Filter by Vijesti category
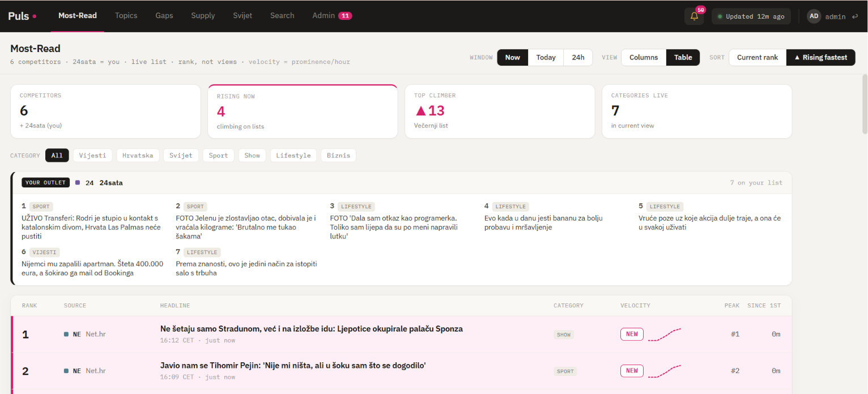This screenshot has width=868, height=394. coord(92,155)
